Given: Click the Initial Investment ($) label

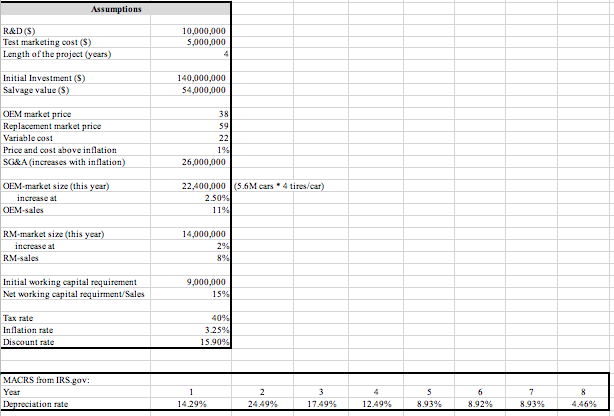Looking at the screenshot, I should click(x=44, y=78).
